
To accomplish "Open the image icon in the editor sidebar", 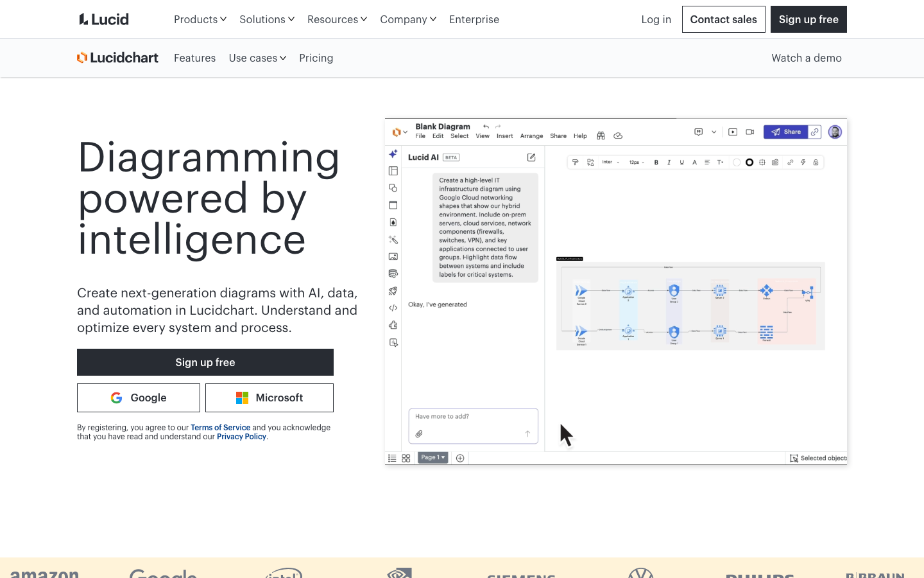I will coord(393,256).
